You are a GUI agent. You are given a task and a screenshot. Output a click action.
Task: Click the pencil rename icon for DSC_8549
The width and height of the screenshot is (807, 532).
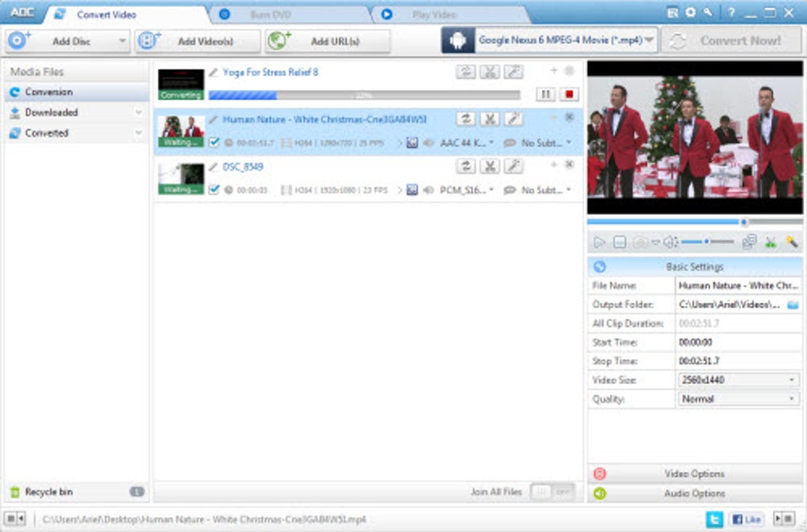[213, 167]
